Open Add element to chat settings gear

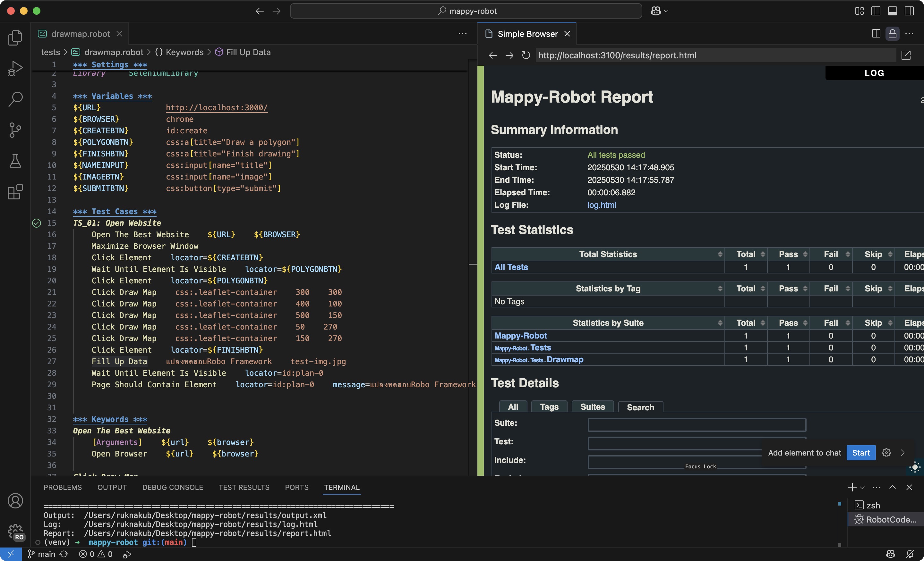(x=886, y=453)
